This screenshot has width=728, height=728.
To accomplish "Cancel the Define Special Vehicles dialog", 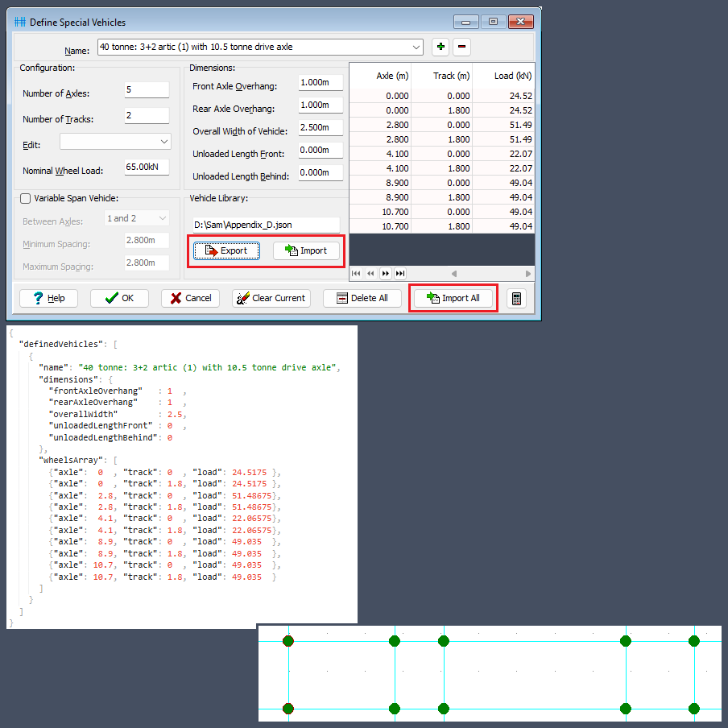I will coord(190,299).
